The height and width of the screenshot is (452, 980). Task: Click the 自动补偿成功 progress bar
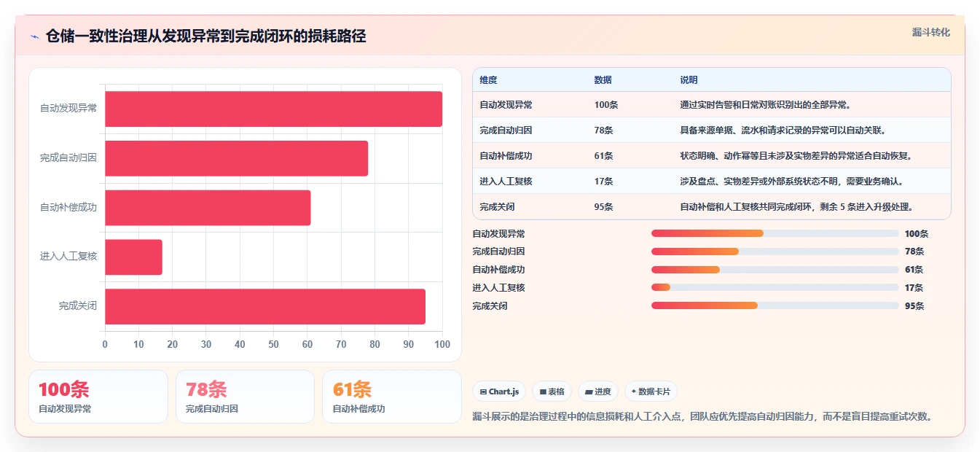pyautogui.click(x=775, y=270)
